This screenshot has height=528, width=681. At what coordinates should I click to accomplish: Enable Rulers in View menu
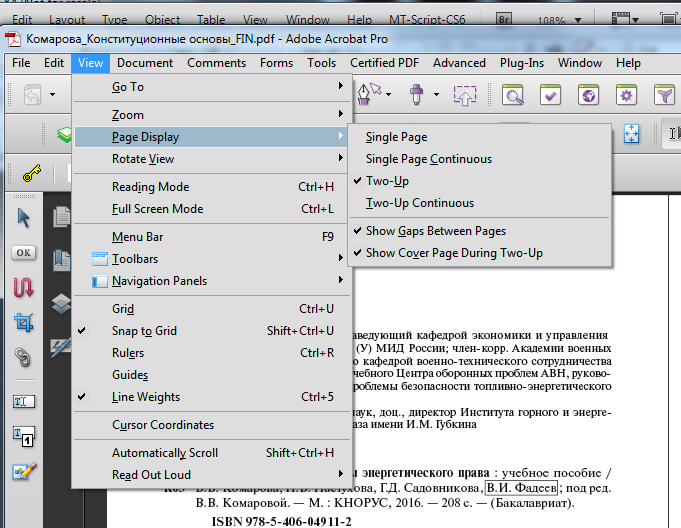pos(212,353)
